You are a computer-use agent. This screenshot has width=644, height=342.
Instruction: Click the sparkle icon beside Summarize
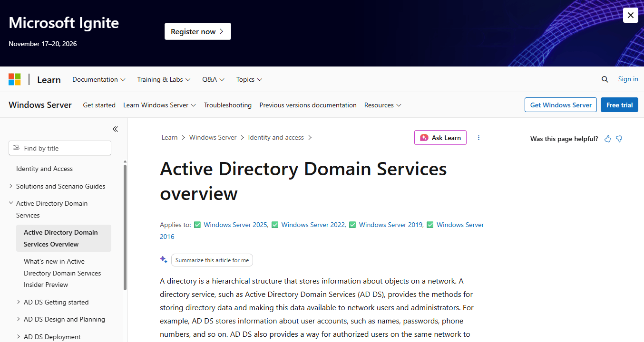pyautogui.click(x=164, y=260)
